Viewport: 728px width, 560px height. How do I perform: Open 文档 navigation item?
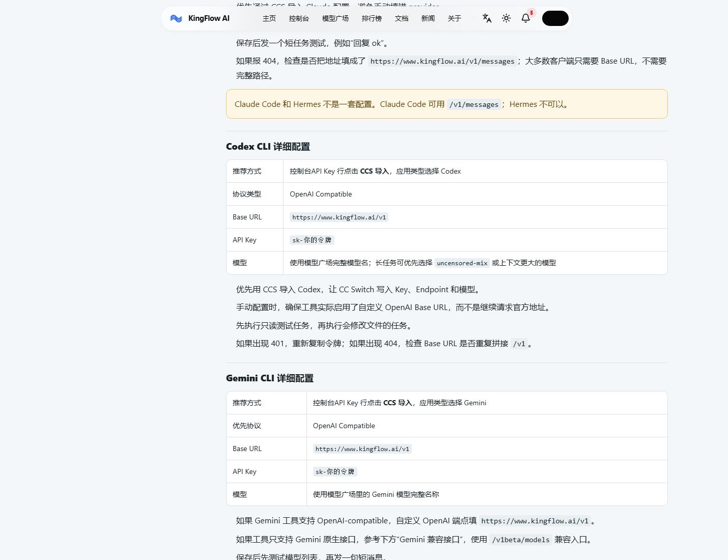pyautogui.click(x=402, y=18)
